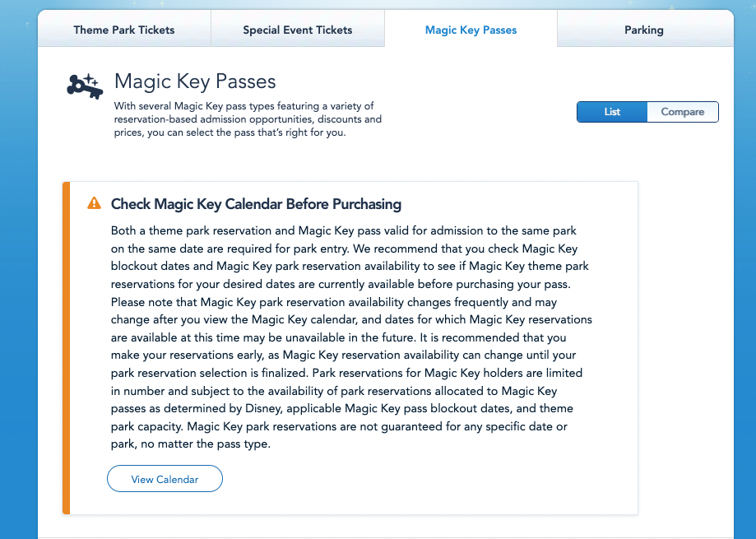756x539 pixels.
Task: Go to the Special Event Tickets tab
Action: coord(298,30)
